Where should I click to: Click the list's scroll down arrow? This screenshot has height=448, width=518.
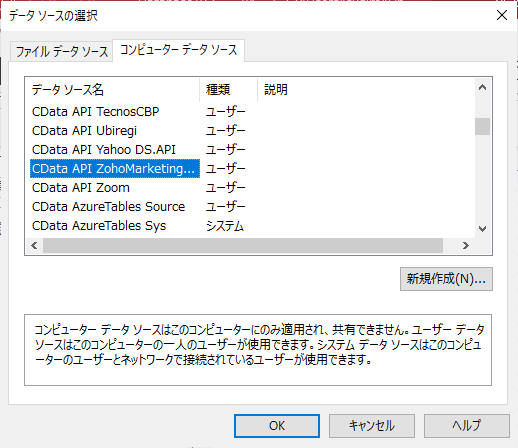[x=482, y=229]
